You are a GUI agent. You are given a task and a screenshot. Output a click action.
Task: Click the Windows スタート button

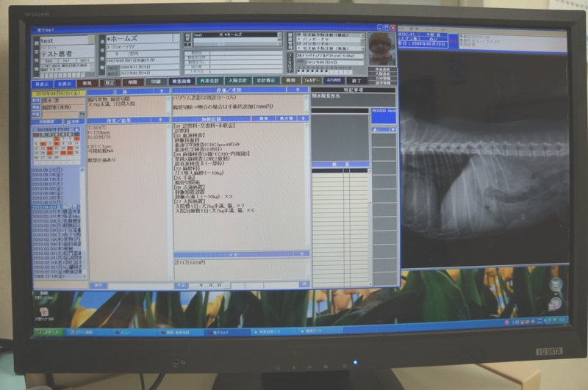49,332
